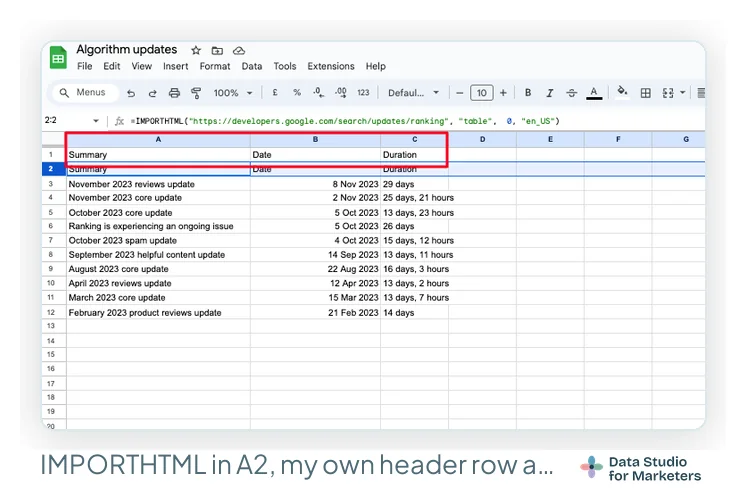The width and height of the screenshot is (746, 504).
Task: Click duration cell '16 days, 3 hours'
Action: [414, 269]
